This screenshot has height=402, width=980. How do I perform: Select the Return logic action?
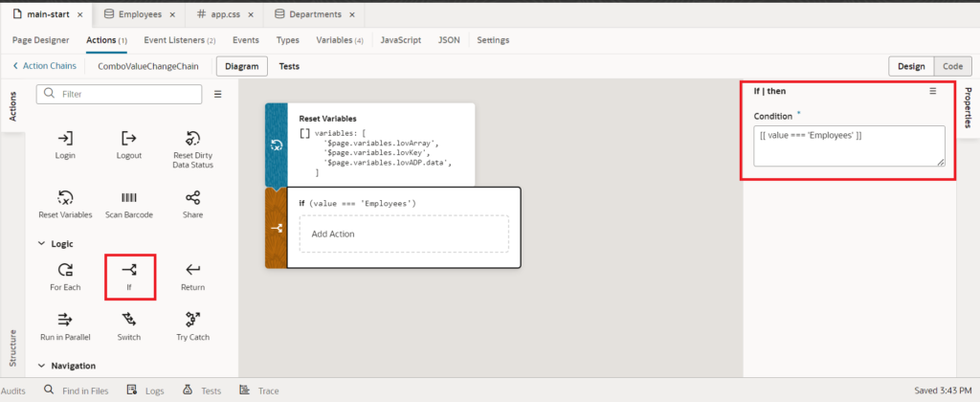pyautogui.click(x=192, y=277)
